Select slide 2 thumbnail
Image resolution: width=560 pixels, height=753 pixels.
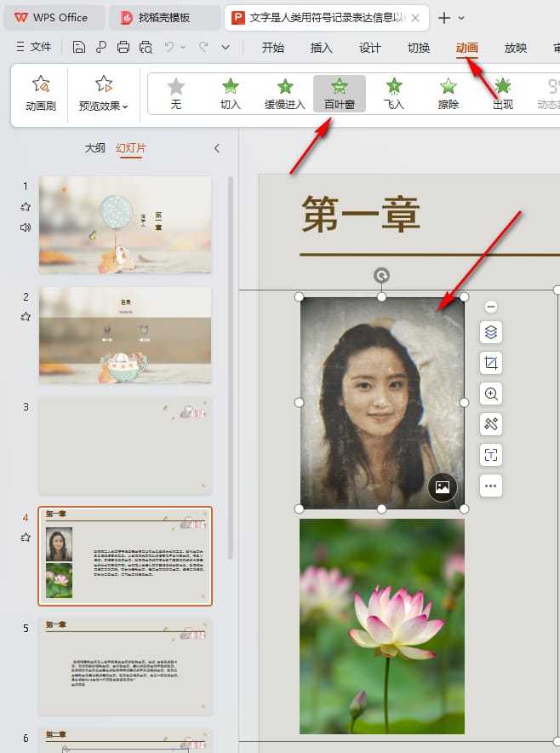click(125, 336)
